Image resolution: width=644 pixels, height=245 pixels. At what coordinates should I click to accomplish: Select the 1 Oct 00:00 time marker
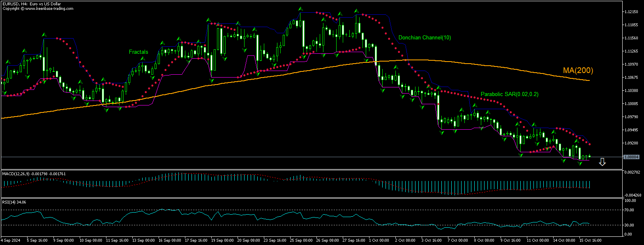[x=379, y=240]
